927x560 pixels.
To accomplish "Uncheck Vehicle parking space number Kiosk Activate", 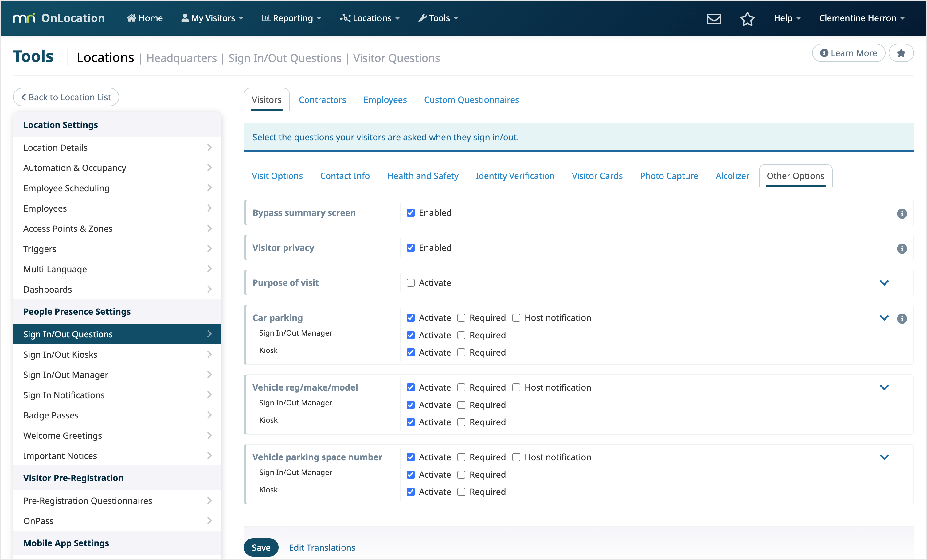I will [x=410, y=492].
